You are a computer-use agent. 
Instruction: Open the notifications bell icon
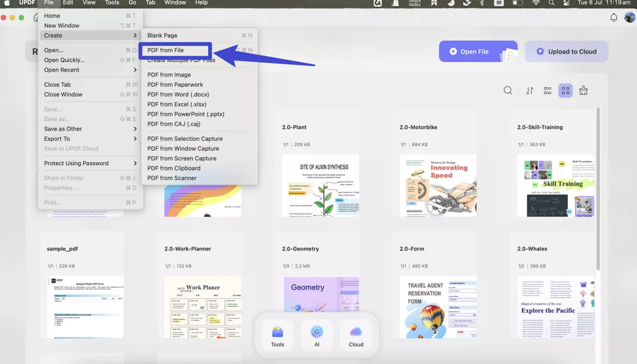click(614, 18)
